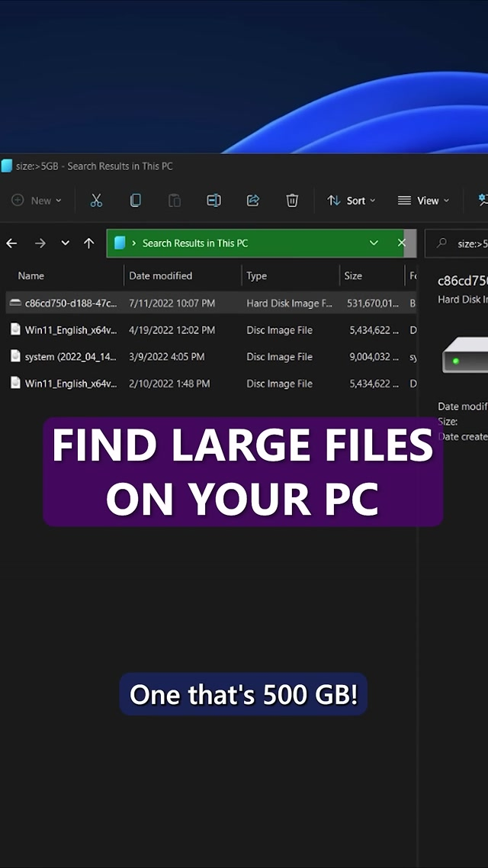Expand the address bar history dropdown
Viewport: 488px width, 868px height.
coord(374,243)
